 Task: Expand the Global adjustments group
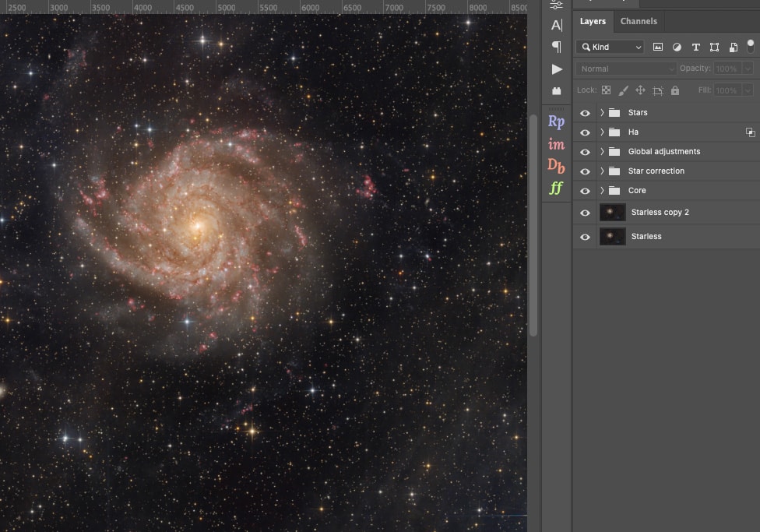coord(602,152)
